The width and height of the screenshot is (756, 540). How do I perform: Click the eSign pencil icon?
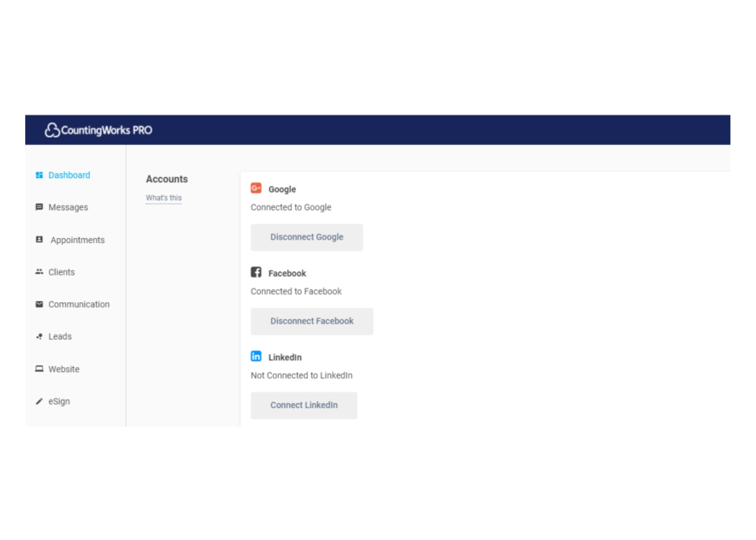pyautogui.click(x=39, y=401)
